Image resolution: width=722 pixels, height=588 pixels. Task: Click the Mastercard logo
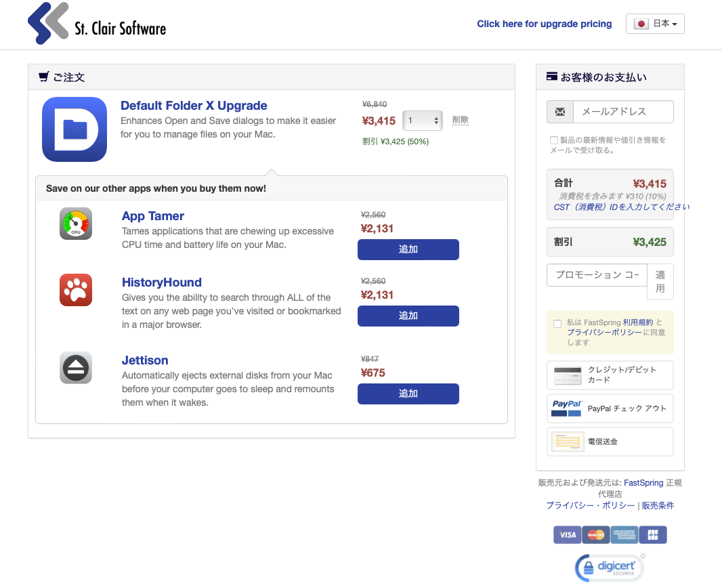(596, 535)
